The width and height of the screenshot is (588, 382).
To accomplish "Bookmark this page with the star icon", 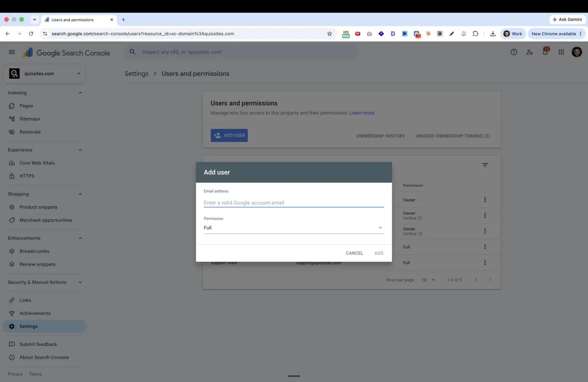I will 330,33.
